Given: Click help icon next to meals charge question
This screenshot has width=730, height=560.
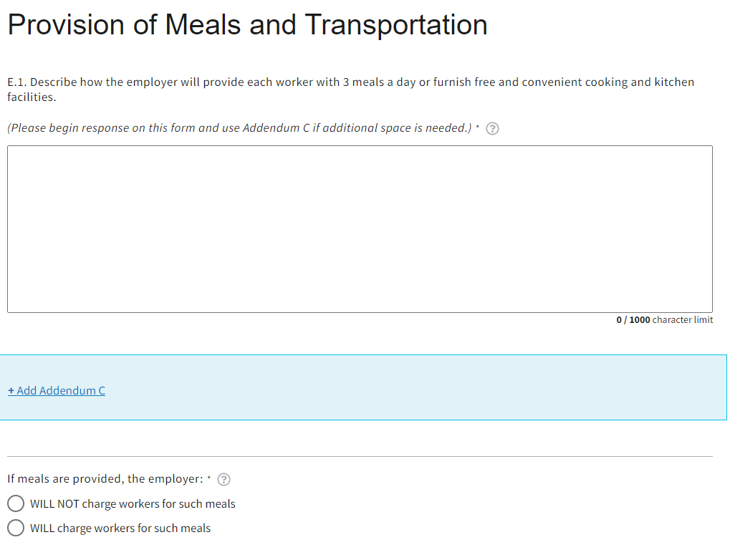Looking at the screenshot, I should coord(224,479).
